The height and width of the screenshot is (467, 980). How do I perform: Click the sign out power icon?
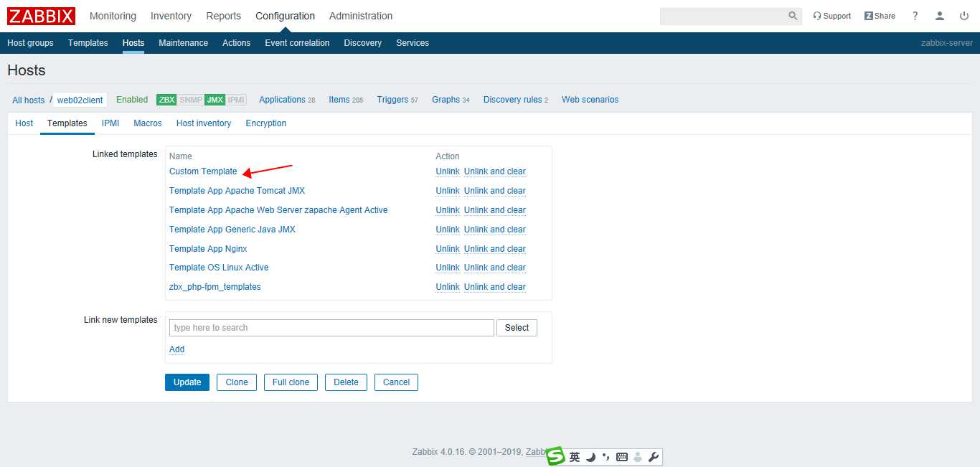964,16
